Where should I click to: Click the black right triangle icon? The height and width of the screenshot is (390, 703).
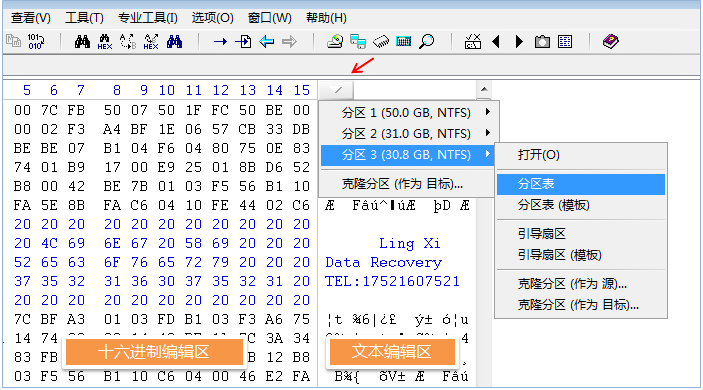[519, 42]
